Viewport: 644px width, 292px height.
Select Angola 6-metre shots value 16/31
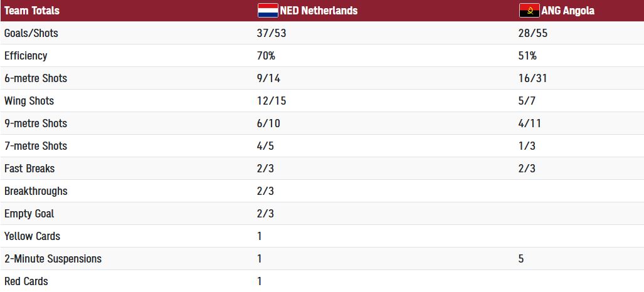(x=533, y=78)
